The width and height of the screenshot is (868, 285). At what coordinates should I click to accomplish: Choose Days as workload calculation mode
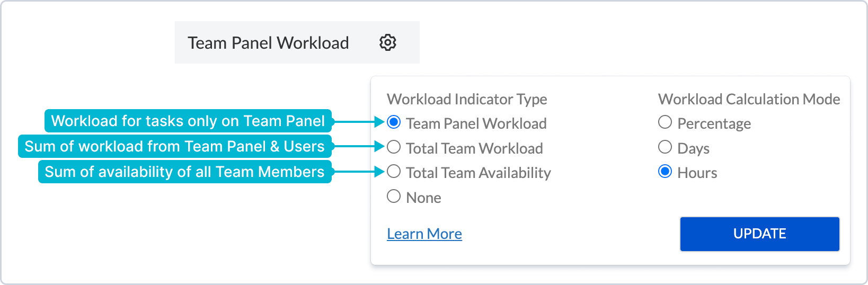[x=665, y=147]
